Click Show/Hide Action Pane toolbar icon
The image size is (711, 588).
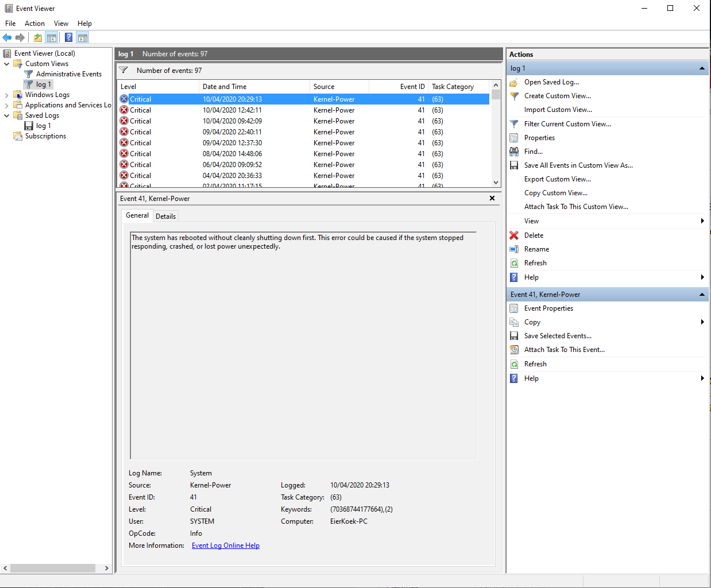coord(83,38)
